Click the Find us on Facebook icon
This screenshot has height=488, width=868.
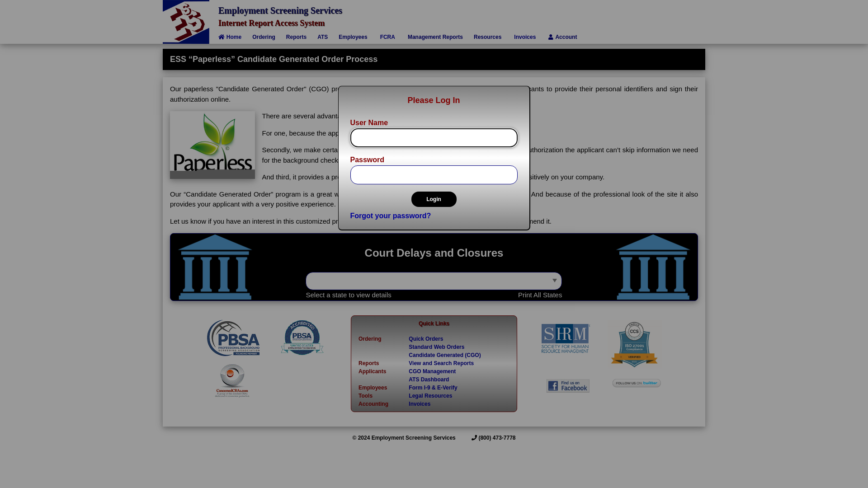567,385
